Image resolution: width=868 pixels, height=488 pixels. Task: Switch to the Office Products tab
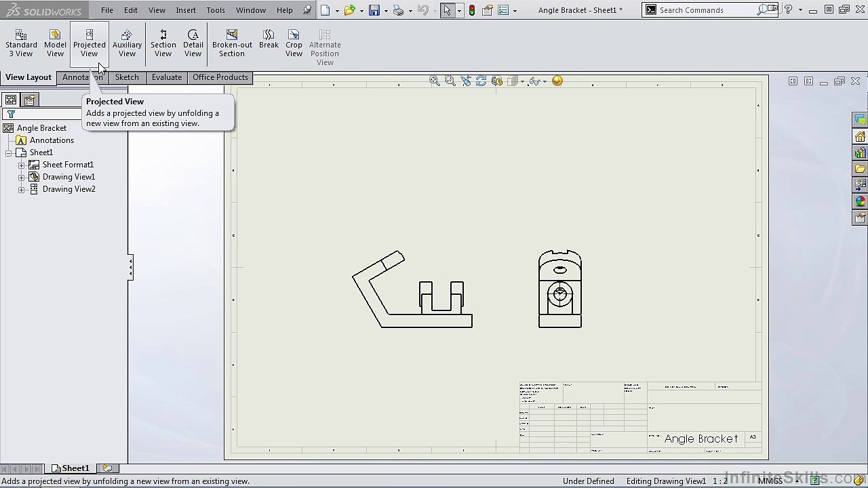point(220,77)
